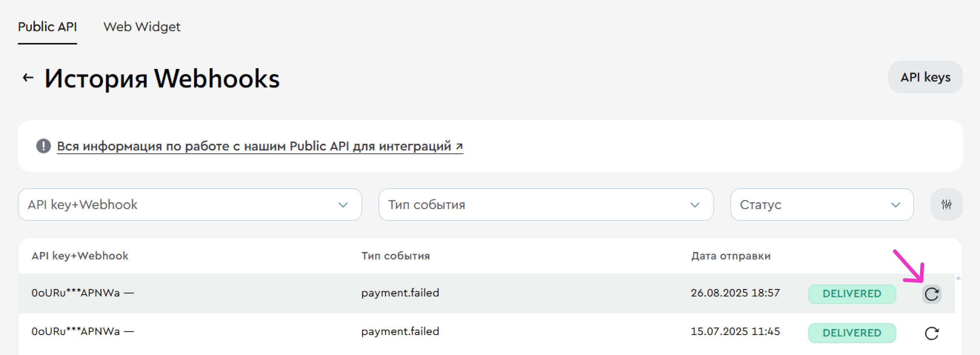Open the API key+Webhook filter dropdown

point(190,204)
